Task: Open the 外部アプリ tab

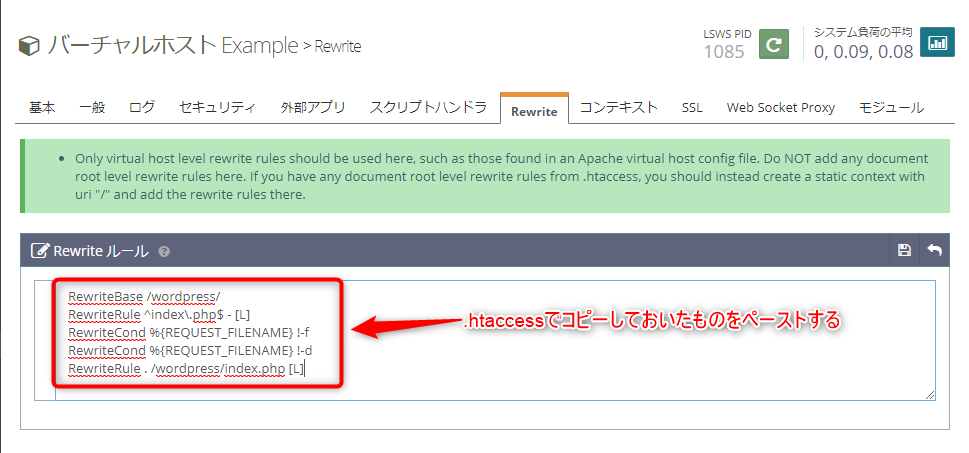Action: point(313,107)
